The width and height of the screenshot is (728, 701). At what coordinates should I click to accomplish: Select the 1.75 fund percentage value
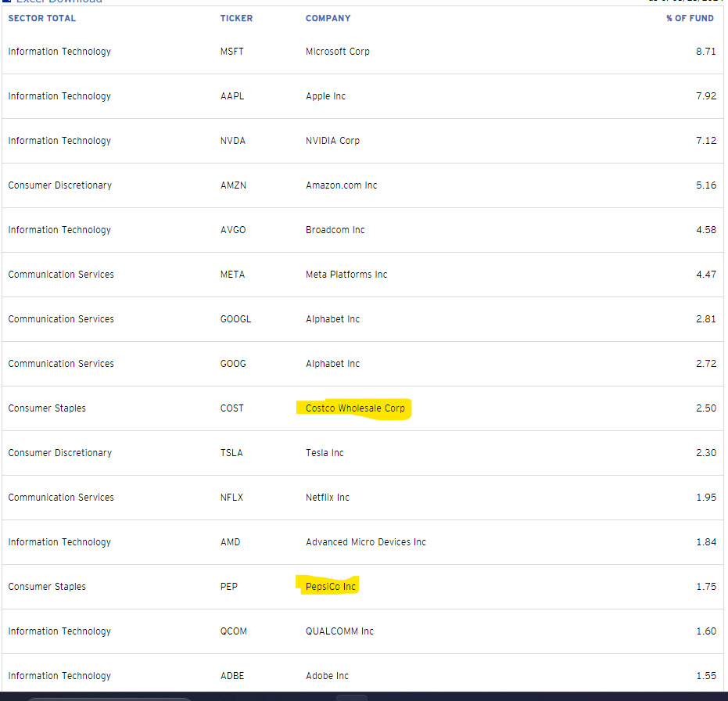pyautogui.click(x=705, y=587)
